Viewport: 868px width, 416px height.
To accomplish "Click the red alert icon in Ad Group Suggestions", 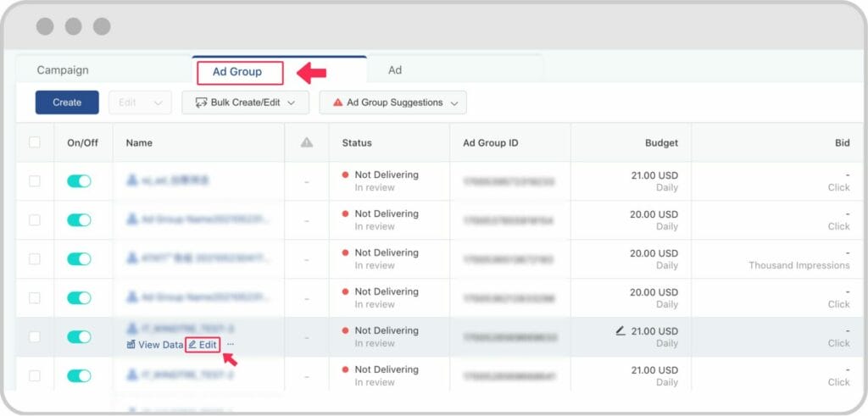I will [337, 103].
